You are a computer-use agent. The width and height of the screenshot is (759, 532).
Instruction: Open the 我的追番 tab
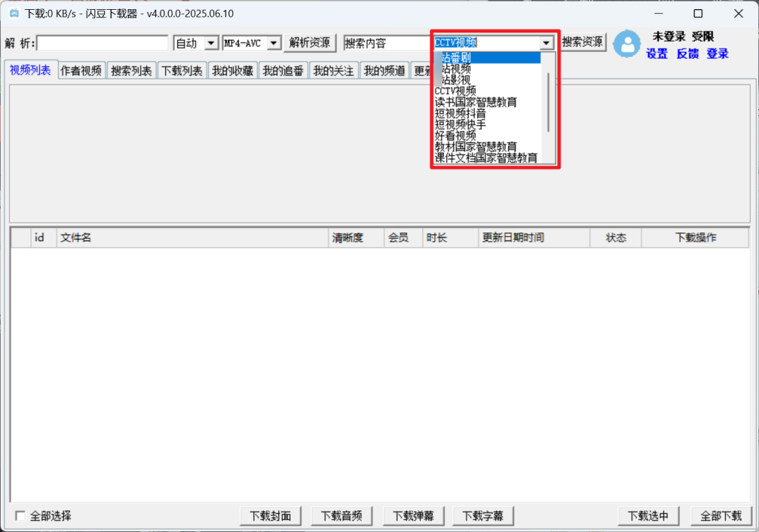click(283, 70)
